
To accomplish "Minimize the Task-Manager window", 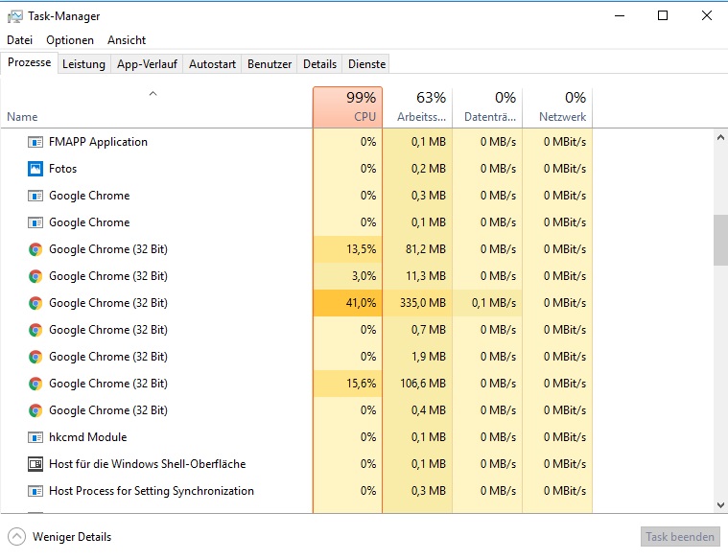I will (620, 15).
